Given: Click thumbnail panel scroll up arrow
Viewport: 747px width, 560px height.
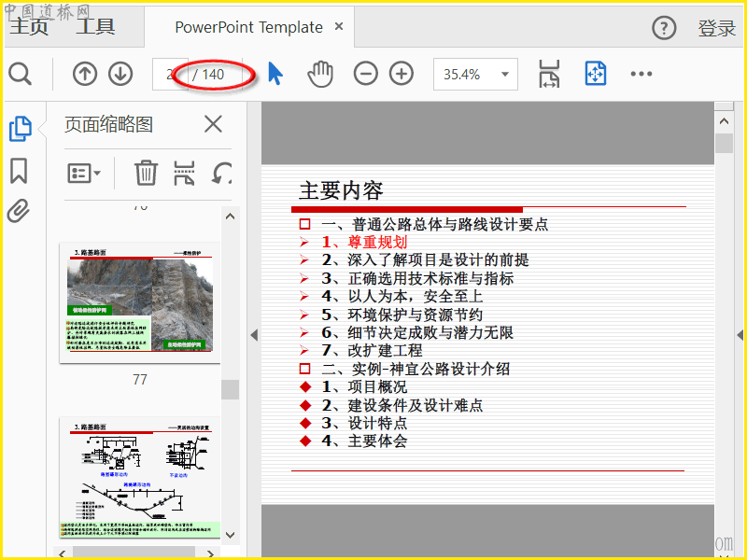Looking at the screenshot, I should [230, 217].
